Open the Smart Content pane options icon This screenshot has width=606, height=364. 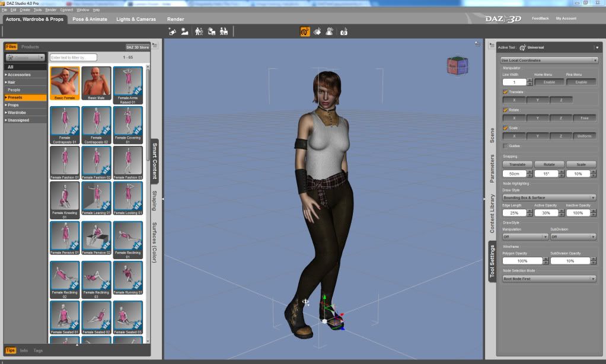[x=155, y=46]
